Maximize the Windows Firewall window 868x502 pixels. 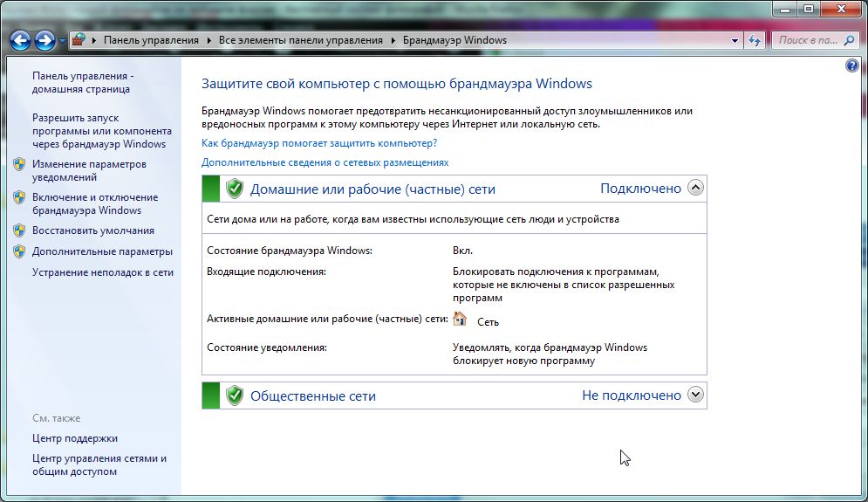(809, 9)
